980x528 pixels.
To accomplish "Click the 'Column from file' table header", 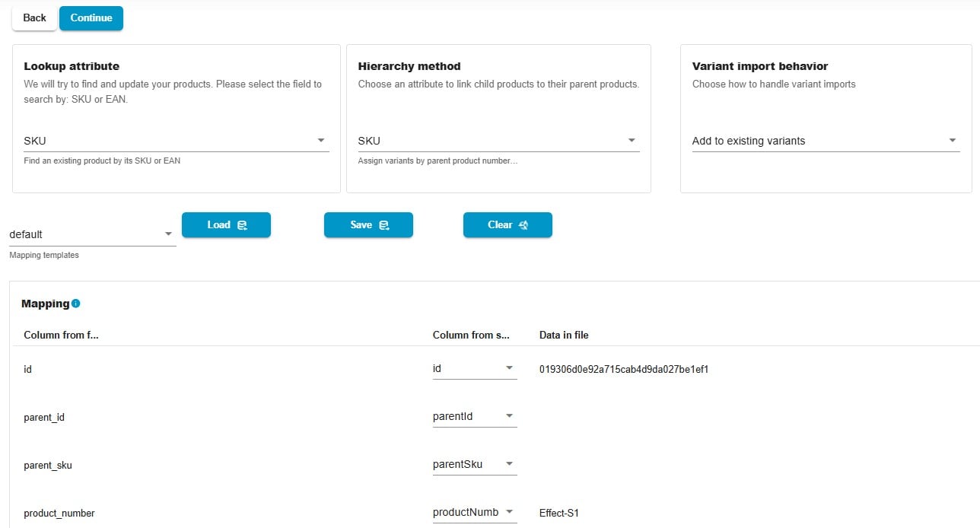I will click(62, 335).
